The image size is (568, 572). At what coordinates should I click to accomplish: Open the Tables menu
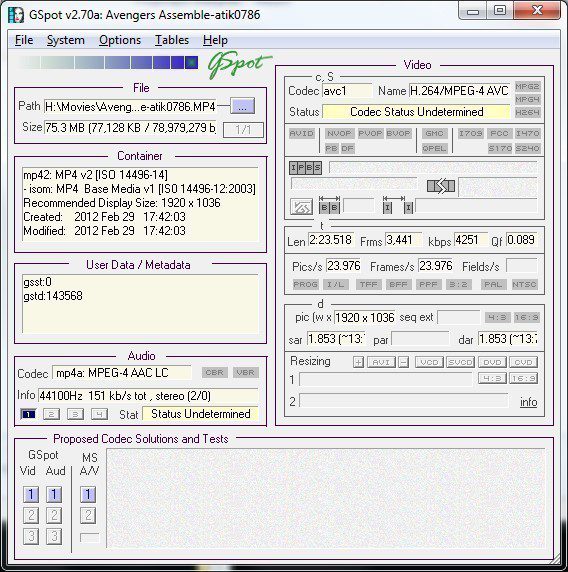click(172, 40)
